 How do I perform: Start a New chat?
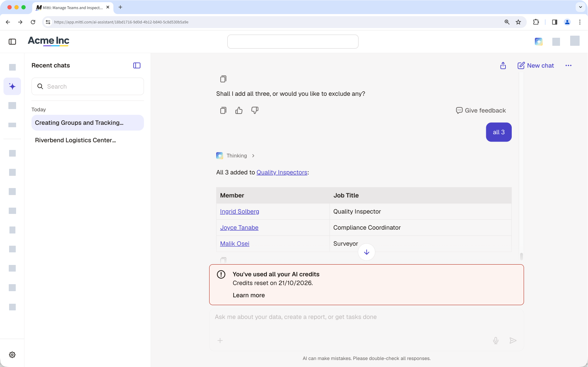tap(536, 65)
